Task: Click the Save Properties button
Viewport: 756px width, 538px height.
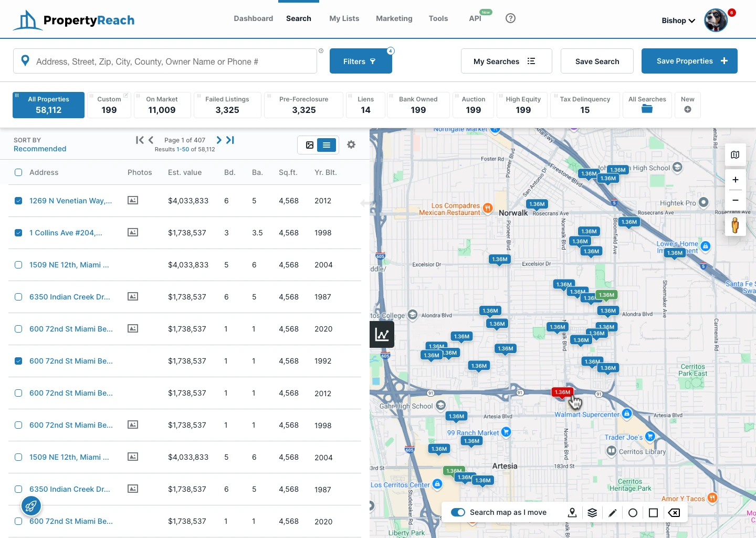Action: (689, 61)
